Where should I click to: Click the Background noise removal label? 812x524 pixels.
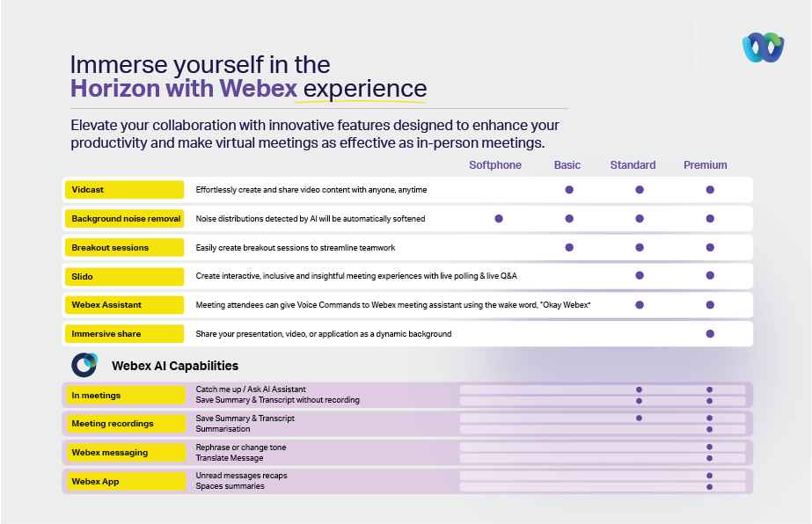click(x=124, y=218)
